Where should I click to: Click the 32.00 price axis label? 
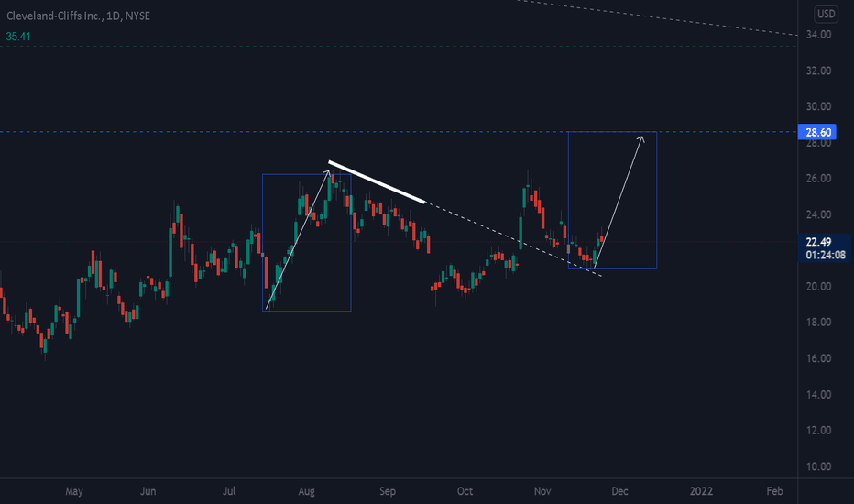click(818, 71)
